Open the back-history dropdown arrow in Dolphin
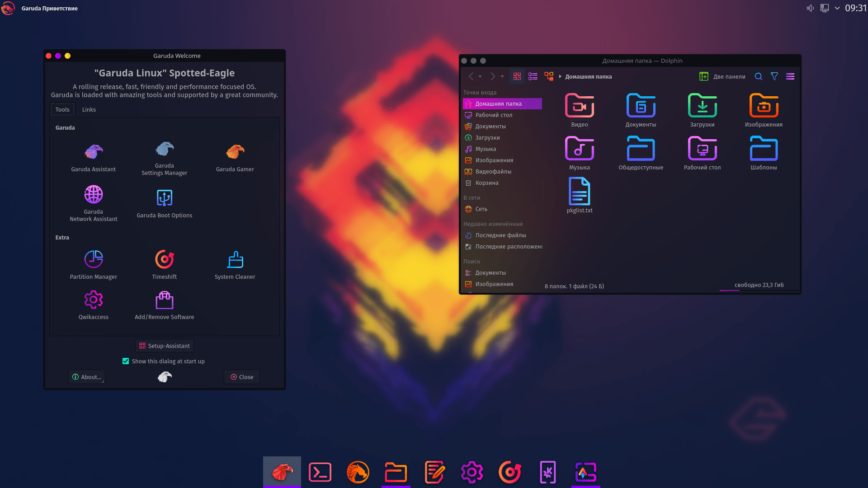Viewport: 868px width, 488px height. point(480,76)
